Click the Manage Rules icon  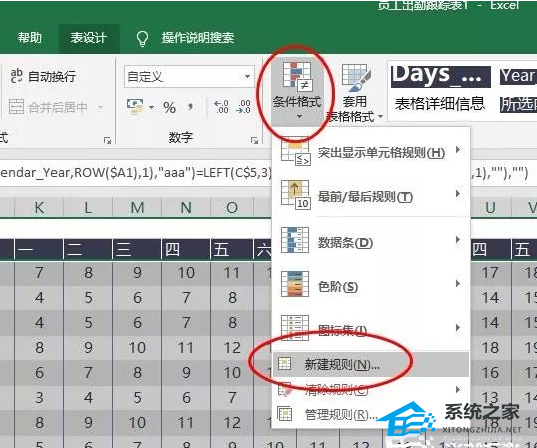tap(284, 414)
